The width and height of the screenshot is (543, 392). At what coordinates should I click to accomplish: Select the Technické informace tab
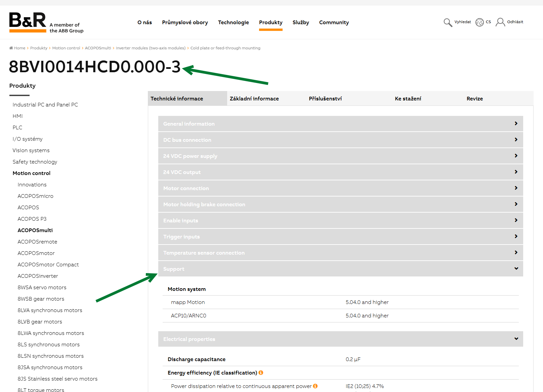coord(187,98)
